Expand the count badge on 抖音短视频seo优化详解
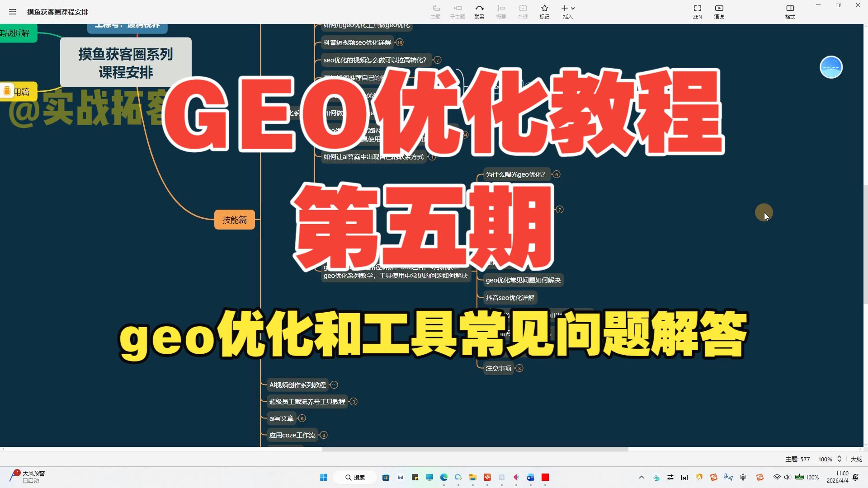The width and height of the screenshot is (868, 488). [x=400, y=42]
